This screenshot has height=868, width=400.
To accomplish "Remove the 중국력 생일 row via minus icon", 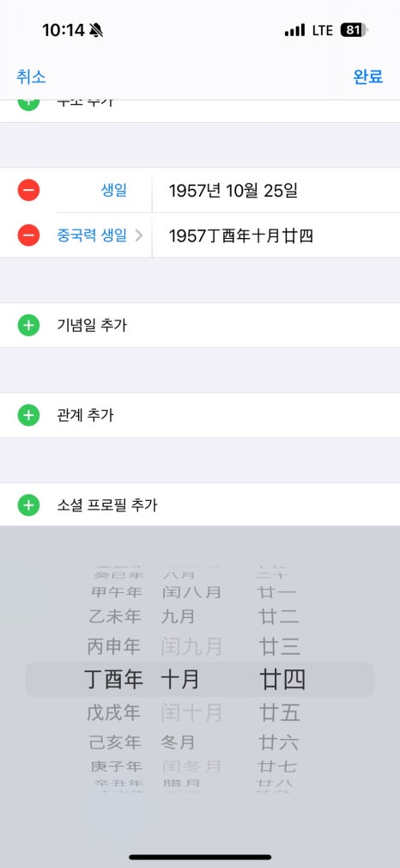I will click(x=29, y=235).
